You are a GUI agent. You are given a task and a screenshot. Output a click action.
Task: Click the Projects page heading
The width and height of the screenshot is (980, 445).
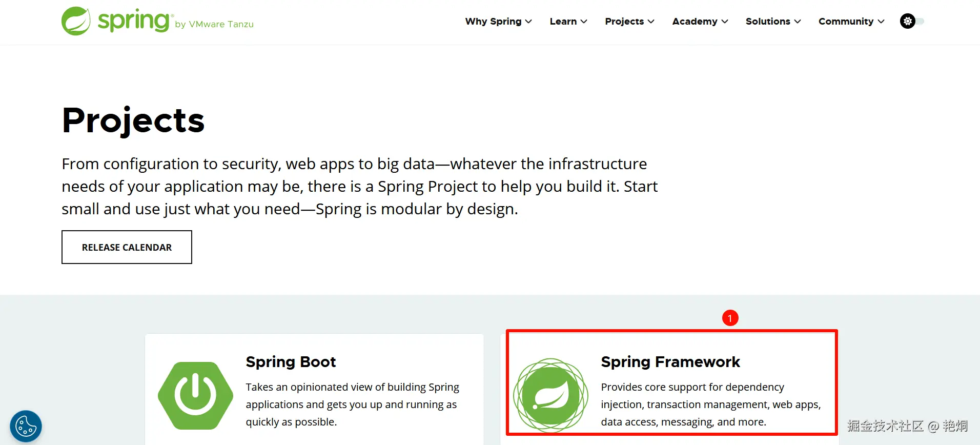tap(133, 120)
